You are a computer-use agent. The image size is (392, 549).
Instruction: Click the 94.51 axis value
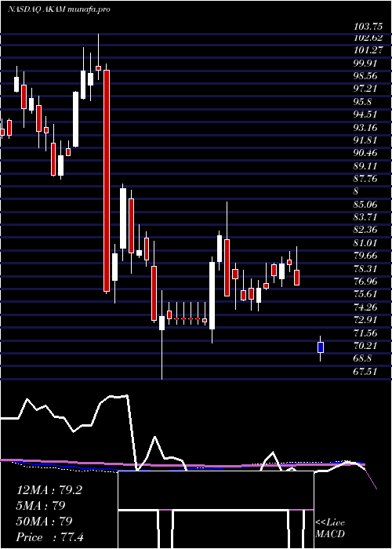pyautogui.click(x=365, y=115)
